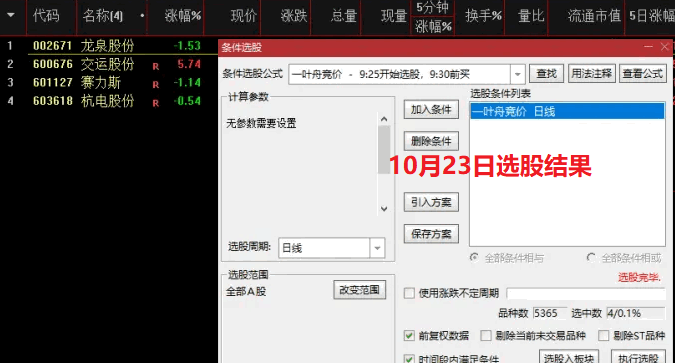
Task: Close the 条件选股 dialog
Action: point(665,47)
